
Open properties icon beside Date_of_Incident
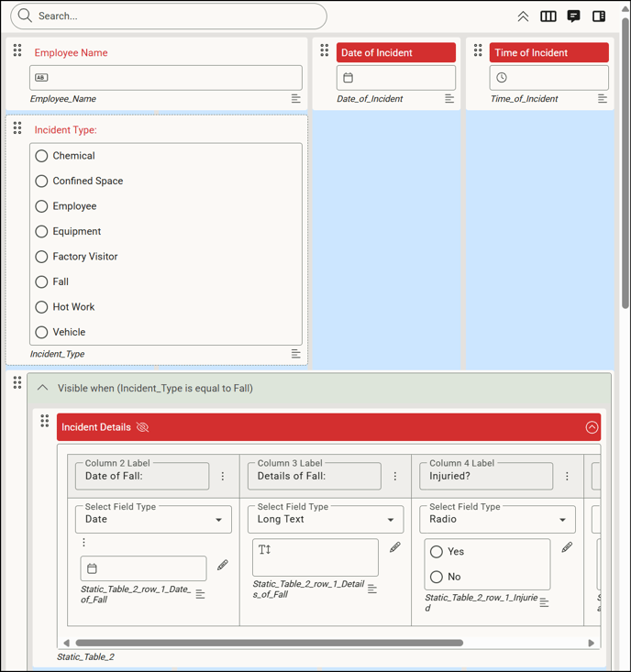point(449,99)
